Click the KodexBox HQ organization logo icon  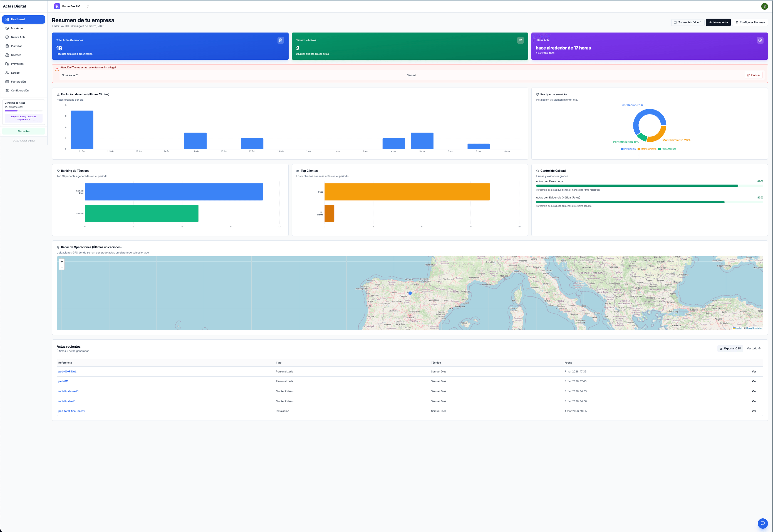pos(57,6)
